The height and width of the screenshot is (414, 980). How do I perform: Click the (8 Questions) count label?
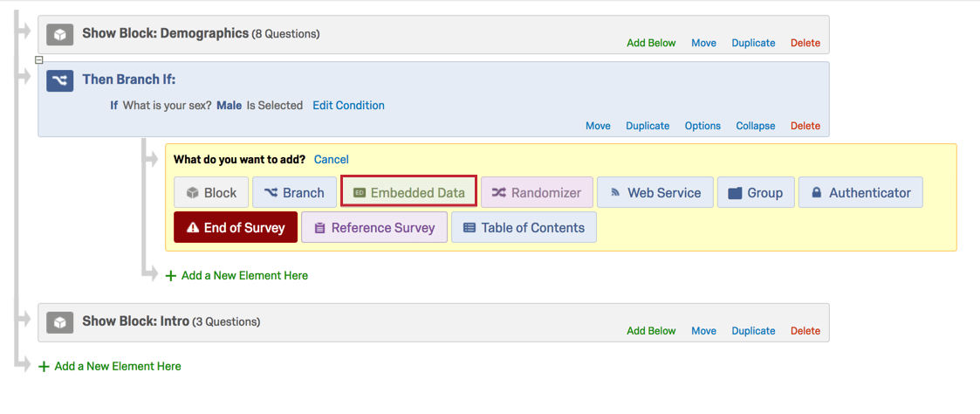285,34
